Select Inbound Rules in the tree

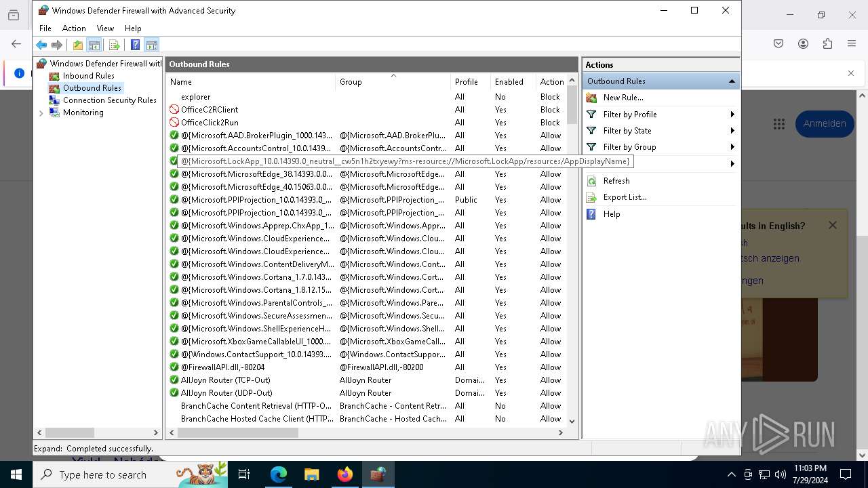pyautogui.click(x=88, y=76)
